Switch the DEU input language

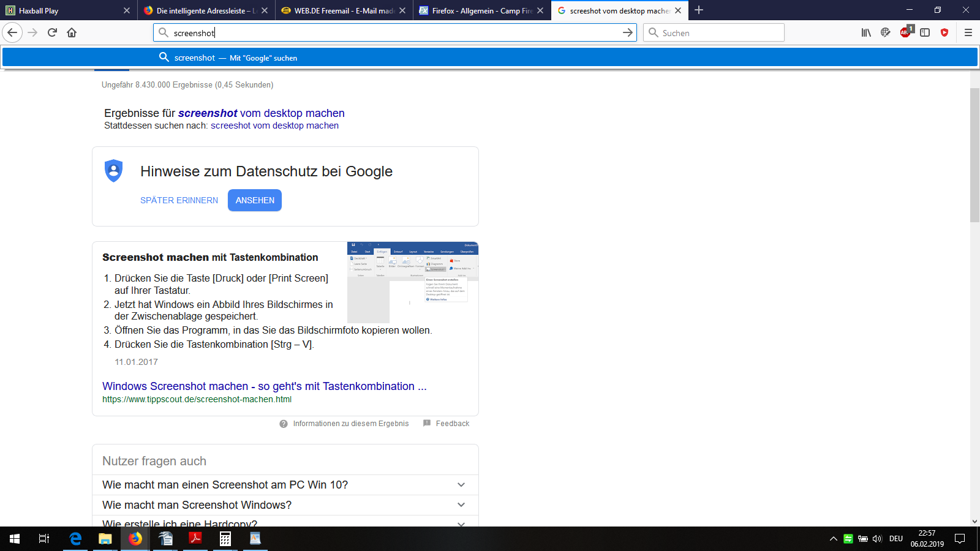click(x=896, y=539)
